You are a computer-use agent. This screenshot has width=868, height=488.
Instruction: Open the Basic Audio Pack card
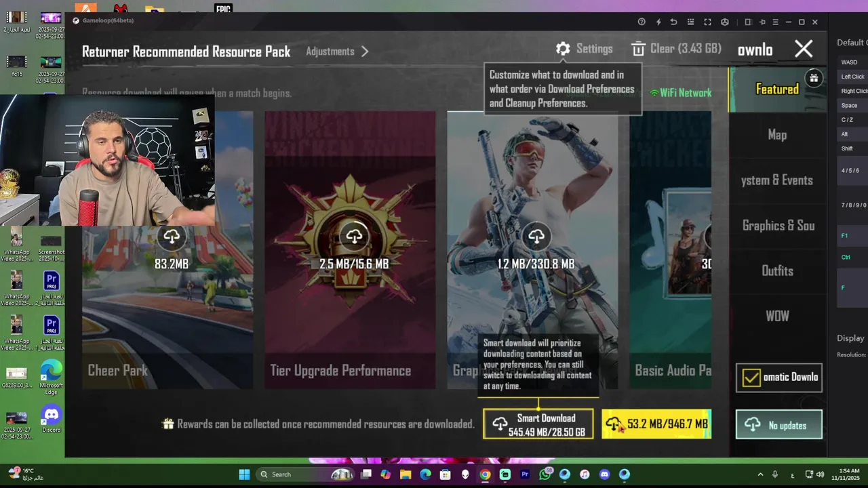[670, 250]
